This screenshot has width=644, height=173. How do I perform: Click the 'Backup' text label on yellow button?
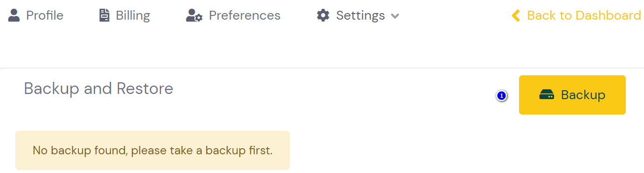pyautogui.click(x=583, y=95)
